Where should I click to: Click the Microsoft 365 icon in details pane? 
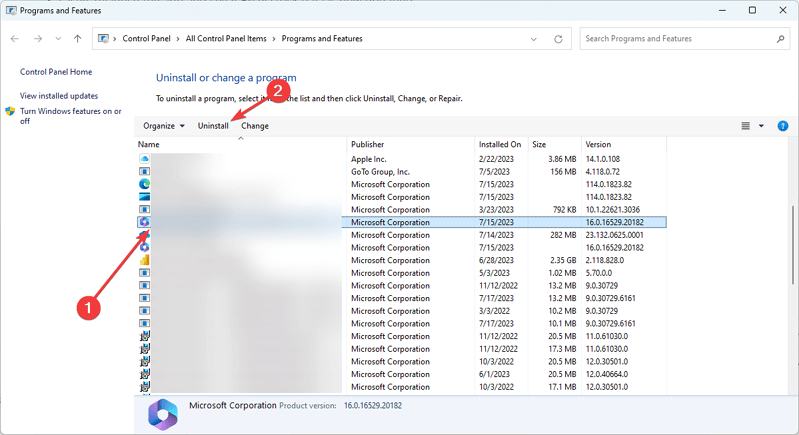coord(162,414)
